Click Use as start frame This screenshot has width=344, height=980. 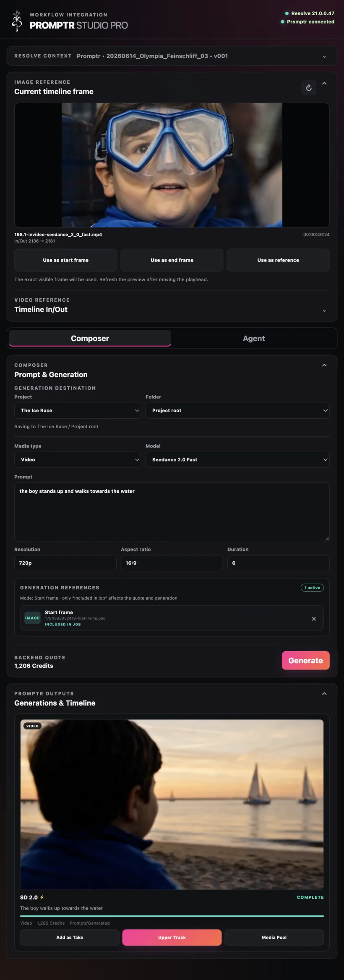point(66,260)
